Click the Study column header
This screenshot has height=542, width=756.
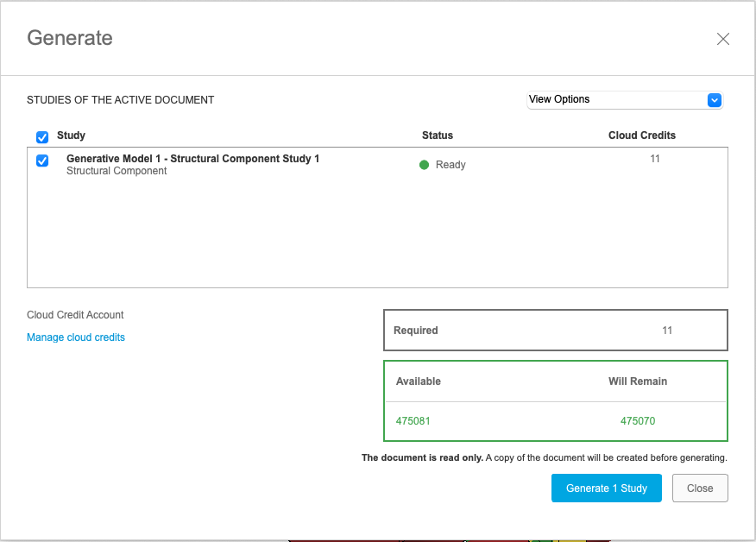(71, 135)
